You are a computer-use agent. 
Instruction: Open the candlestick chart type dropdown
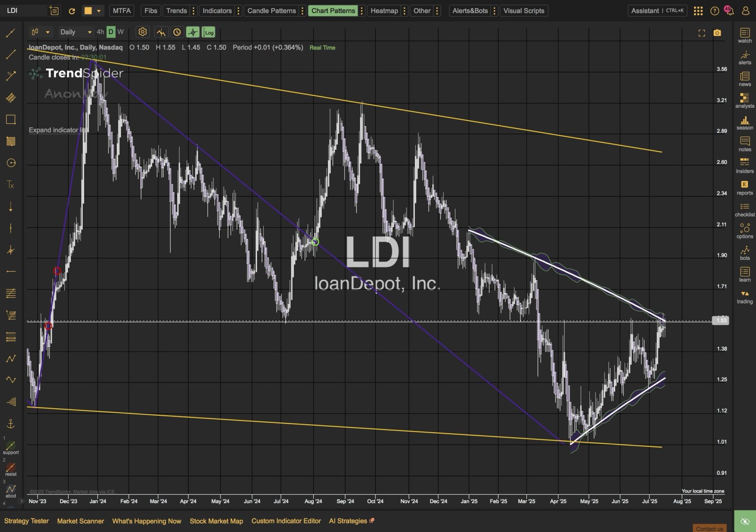[40, 32]
